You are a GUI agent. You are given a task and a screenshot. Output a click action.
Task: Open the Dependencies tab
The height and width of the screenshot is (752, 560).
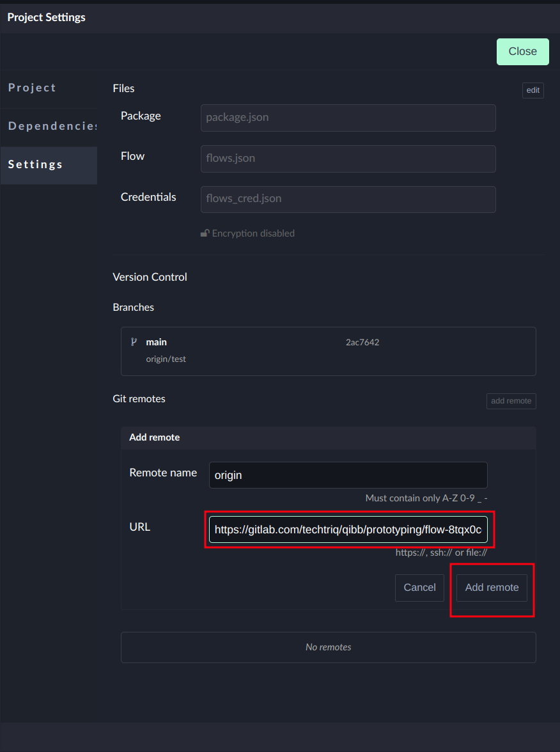[51, 126]
